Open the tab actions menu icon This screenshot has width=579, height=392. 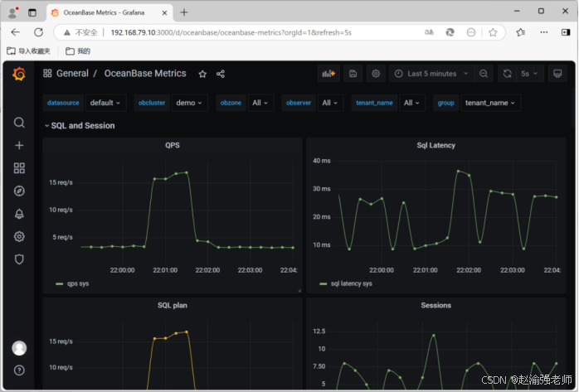(x=32, y=12)
